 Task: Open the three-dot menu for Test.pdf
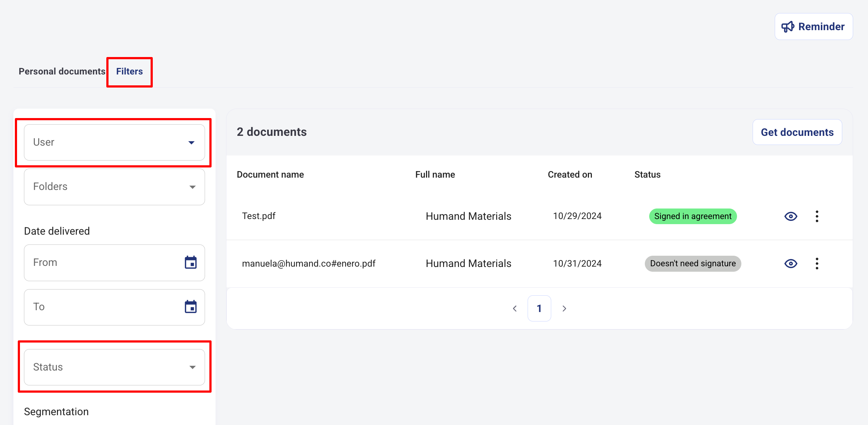point(817,216)
